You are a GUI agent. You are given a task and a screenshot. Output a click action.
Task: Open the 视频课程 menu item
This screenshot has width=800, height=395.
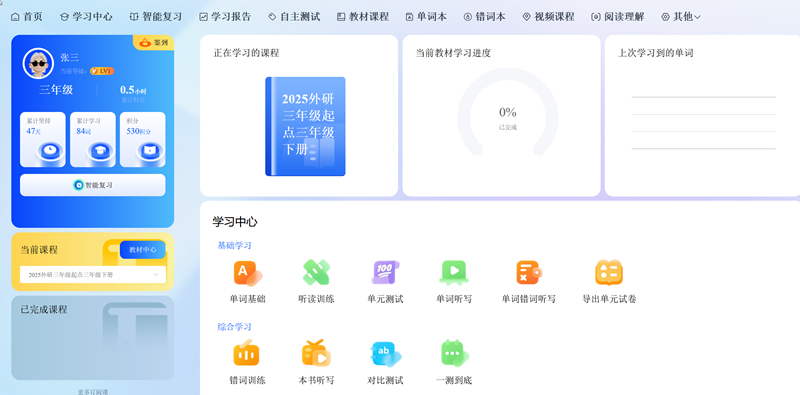(548, 17)
